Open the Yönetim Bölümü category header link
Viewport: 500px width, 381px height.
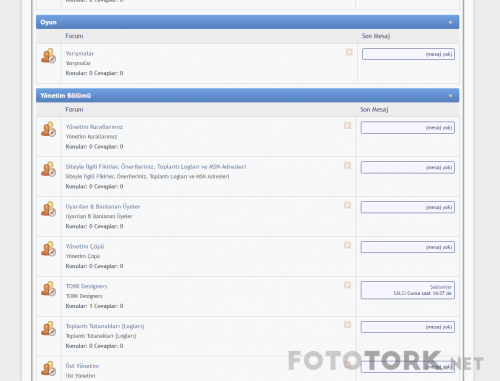[66, 96]
